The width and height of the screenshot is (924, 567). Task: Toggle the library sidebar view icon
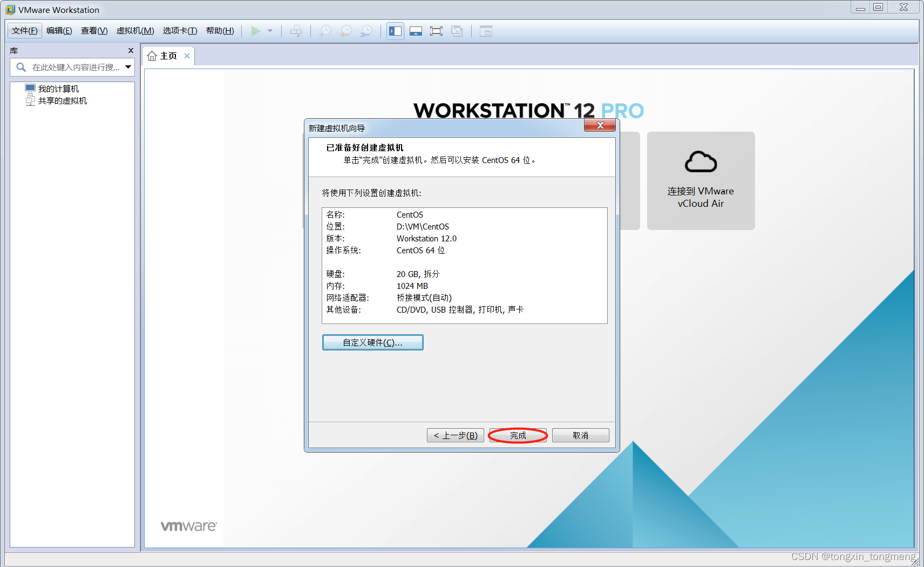(x=396, y=31)
